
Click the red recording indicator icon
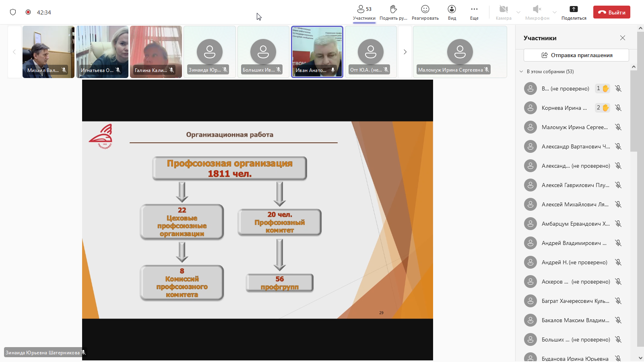pos(28,12)
